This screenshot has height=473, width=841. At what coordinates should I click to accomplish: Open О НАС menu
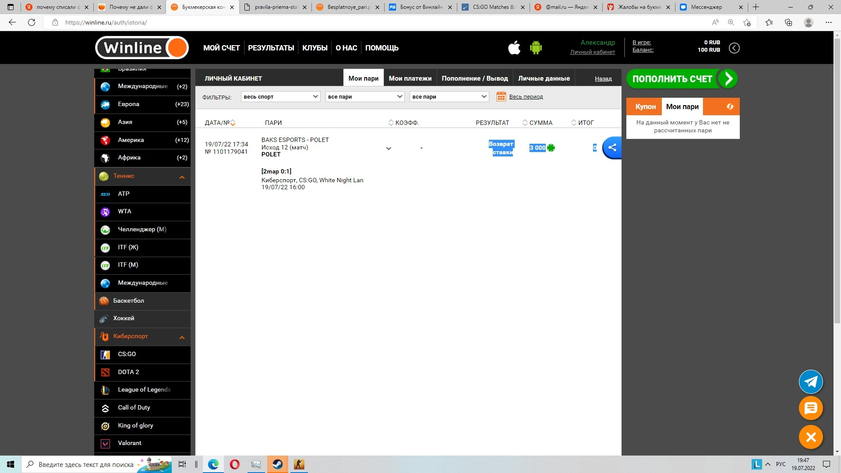coord(346,48)
